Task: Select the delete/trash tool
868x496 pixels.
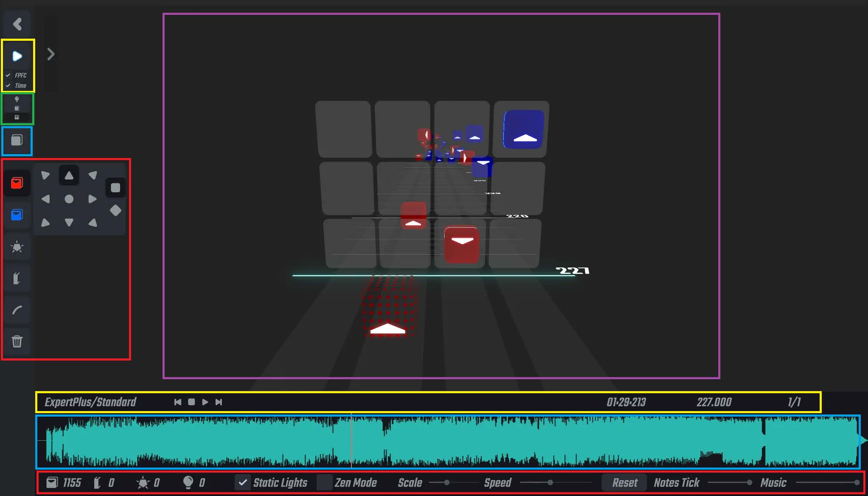Action: click(x=17, y=341)
